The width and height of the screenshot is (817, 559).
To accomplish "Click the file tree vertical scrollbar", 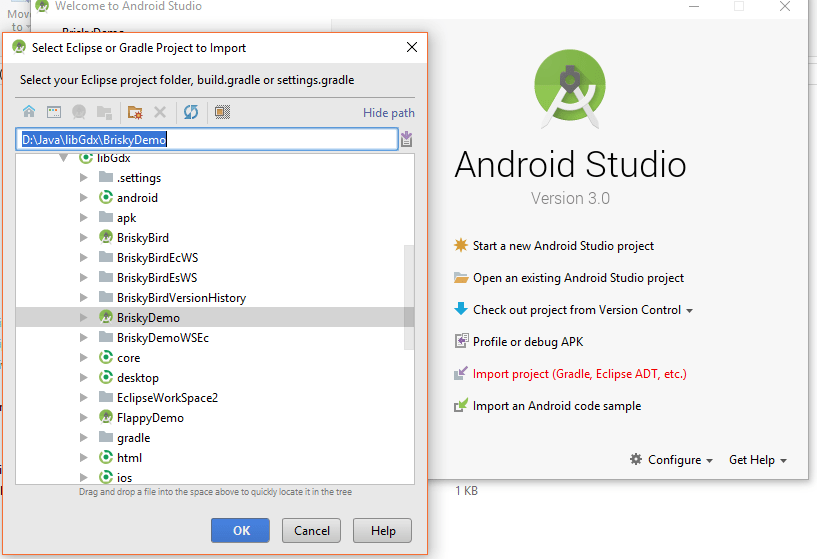I will tap(409, 297).
